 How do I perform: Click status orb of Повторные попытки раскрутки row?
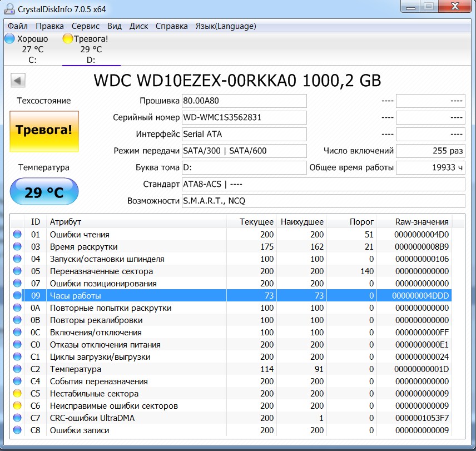17,308
